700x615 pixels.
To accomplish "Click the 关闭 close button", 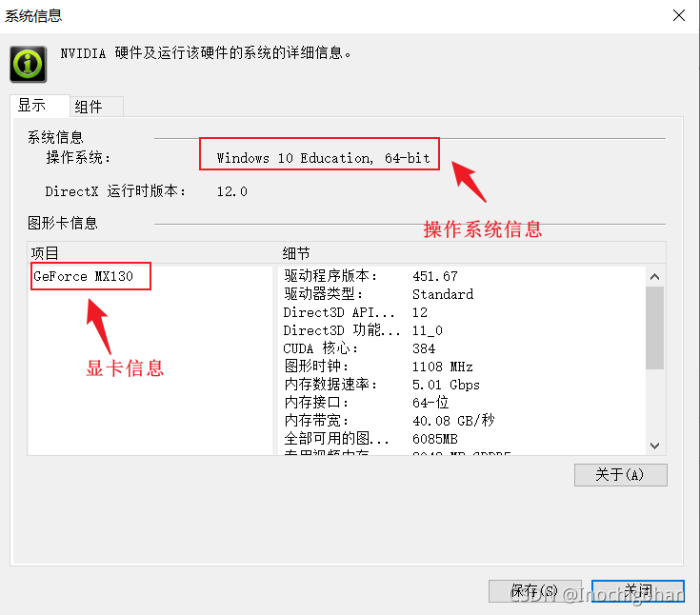I will tap(637, 591).
